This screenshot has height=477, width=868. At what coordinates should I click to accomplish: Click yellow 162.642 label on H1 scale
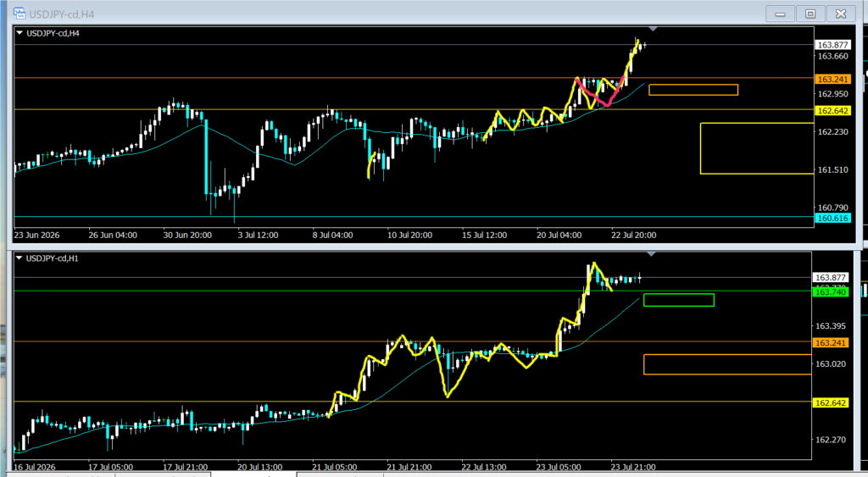pos(831,402)
